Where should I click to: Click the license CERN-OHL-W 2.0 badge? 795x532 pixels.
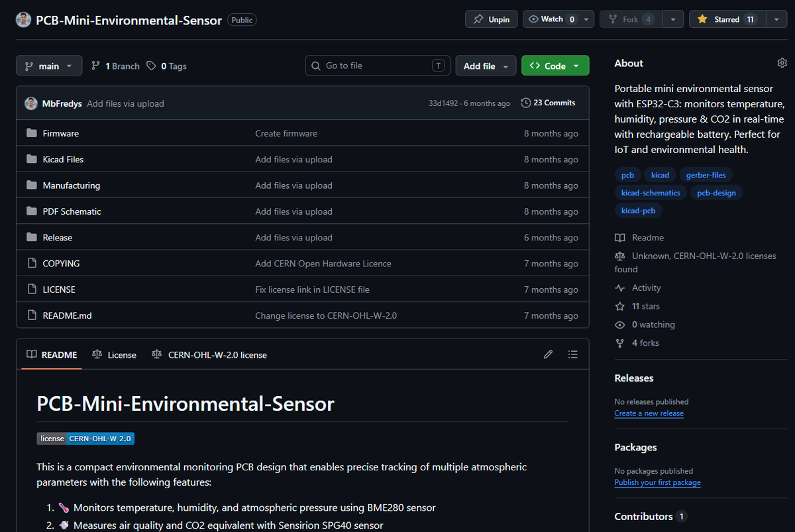click(85, 439)
